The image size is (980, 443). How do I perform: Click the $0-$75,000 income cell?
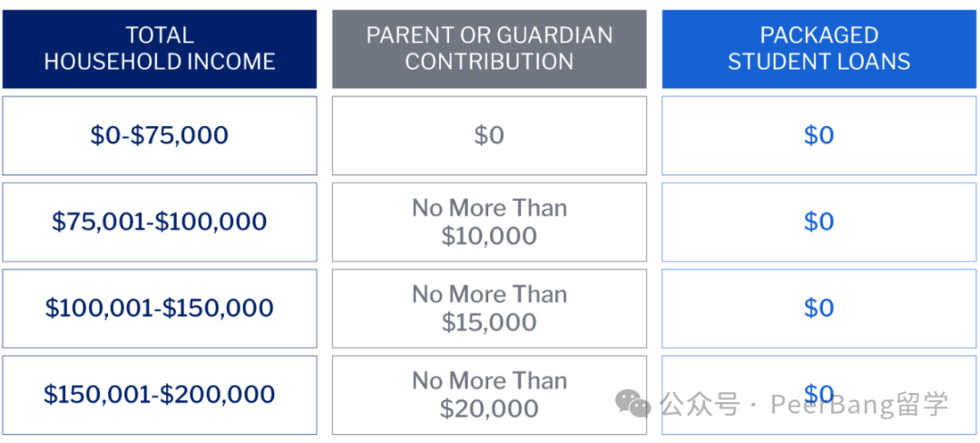(160, 135)
